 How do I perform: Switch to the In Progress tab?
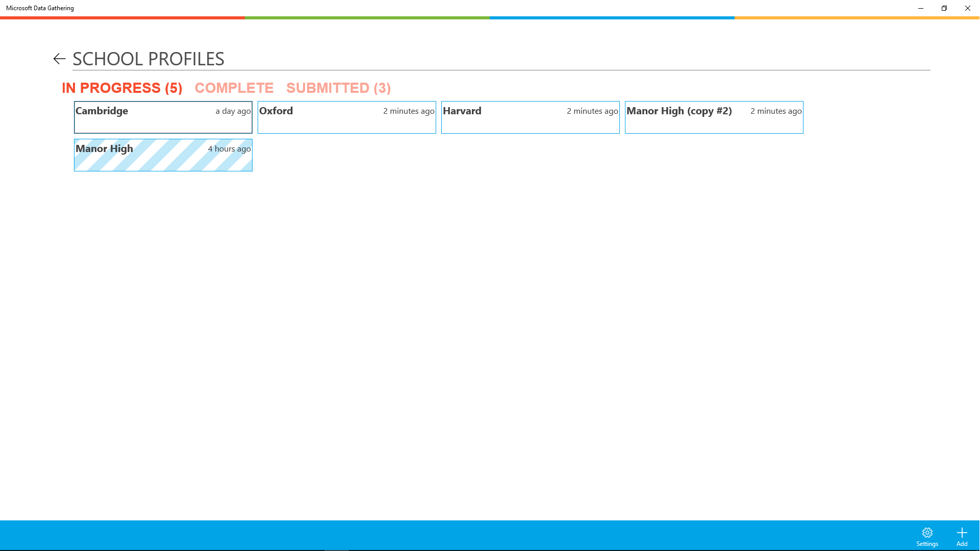point(122,88)
